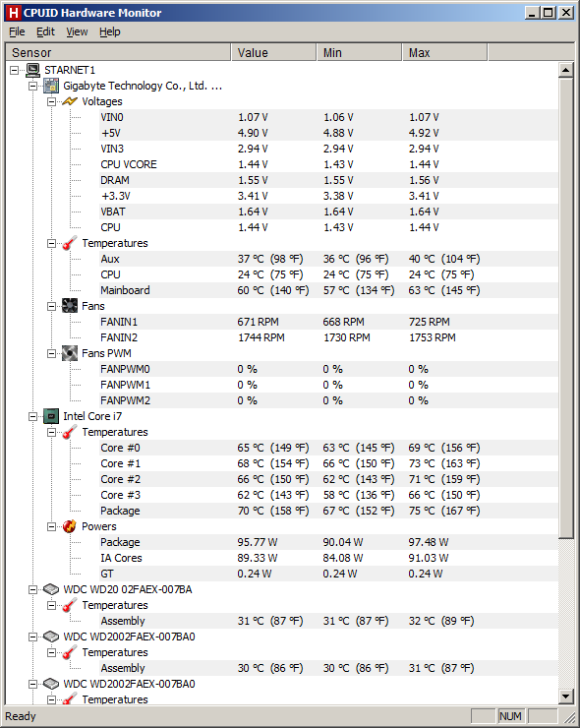Select the VBAT voltage row
580x728 pixels.
click(328, 212)
